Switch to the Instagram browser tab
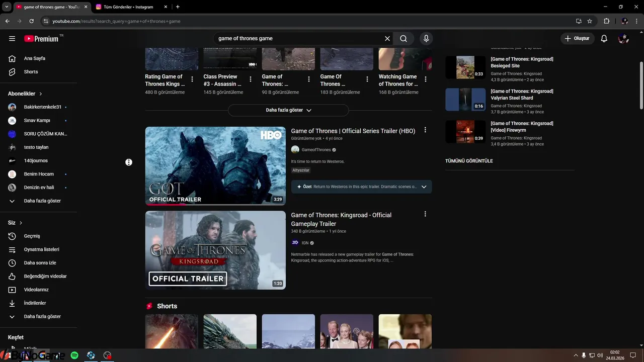 129,7
